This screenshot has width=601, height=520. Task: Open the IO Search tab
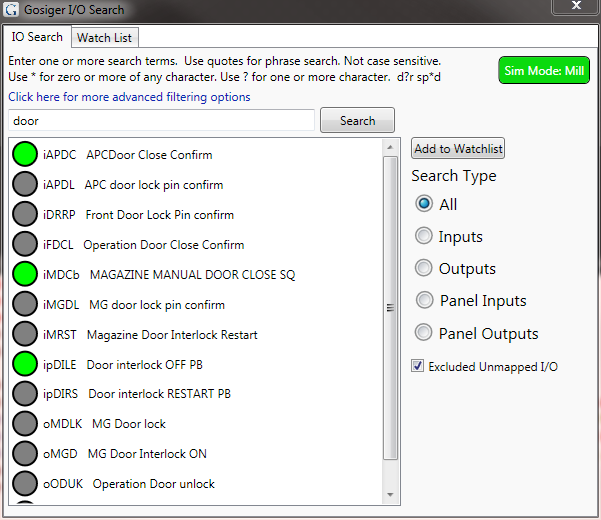point(37,37)
